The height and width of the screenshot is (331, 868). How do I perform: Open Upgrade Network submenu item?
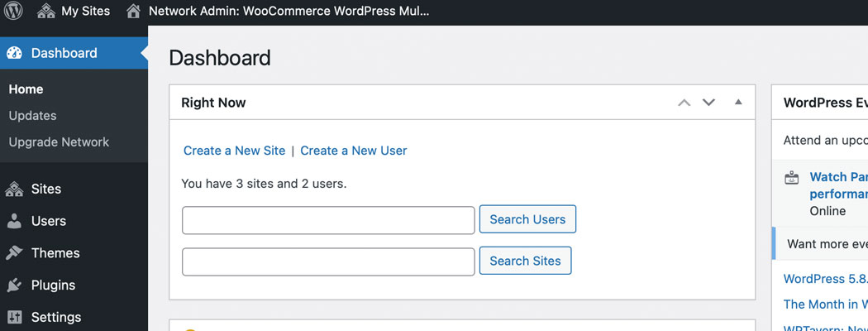[x=60, y=142]
